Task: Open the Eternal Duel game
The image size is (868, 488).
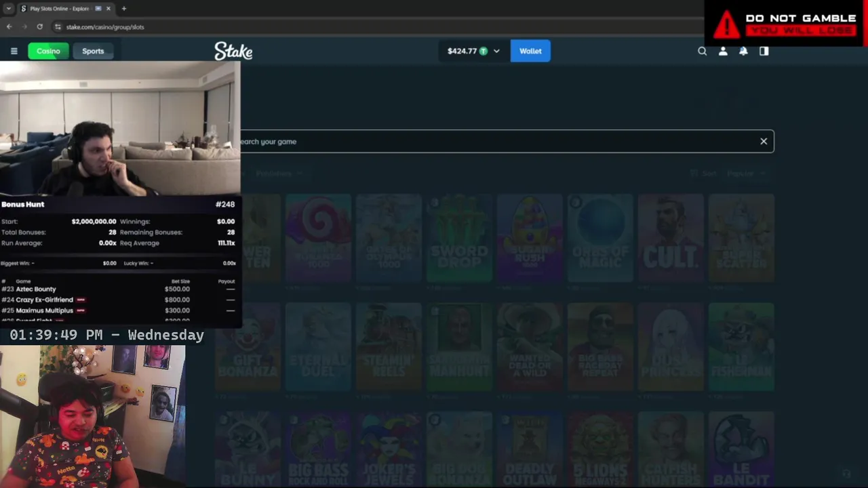Action: coord(318,346)
